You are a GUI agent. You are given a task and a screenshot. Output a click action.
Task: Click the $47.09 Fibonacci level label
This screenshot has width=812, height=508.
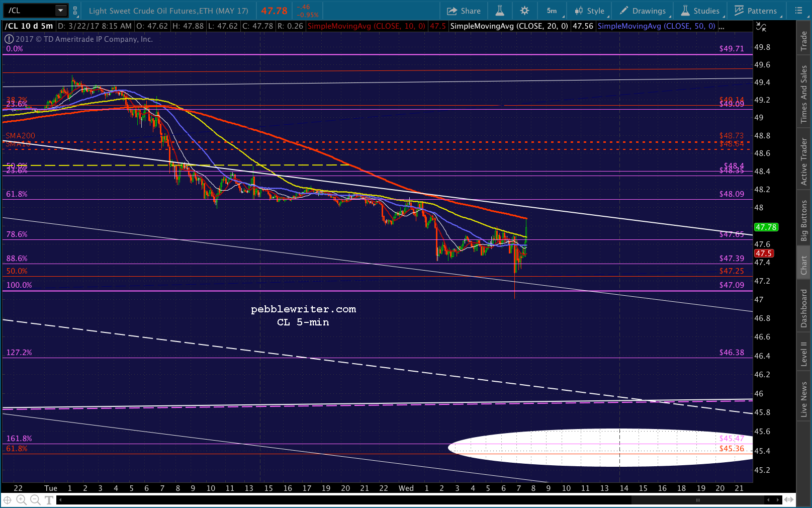point(732,285)
